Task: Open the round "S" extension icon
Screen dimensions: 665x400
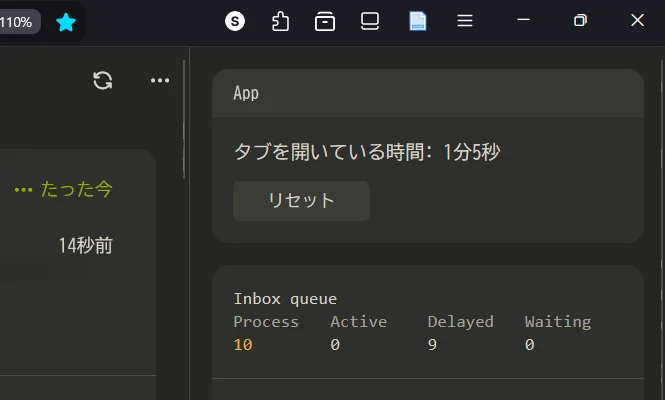Action: point(235,21)
